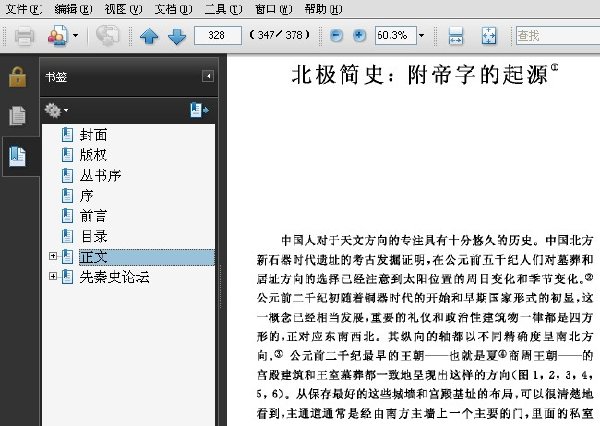600x426 pixels.
Task: Open the page thumbnails panel icon
Action: click(18, 116)
